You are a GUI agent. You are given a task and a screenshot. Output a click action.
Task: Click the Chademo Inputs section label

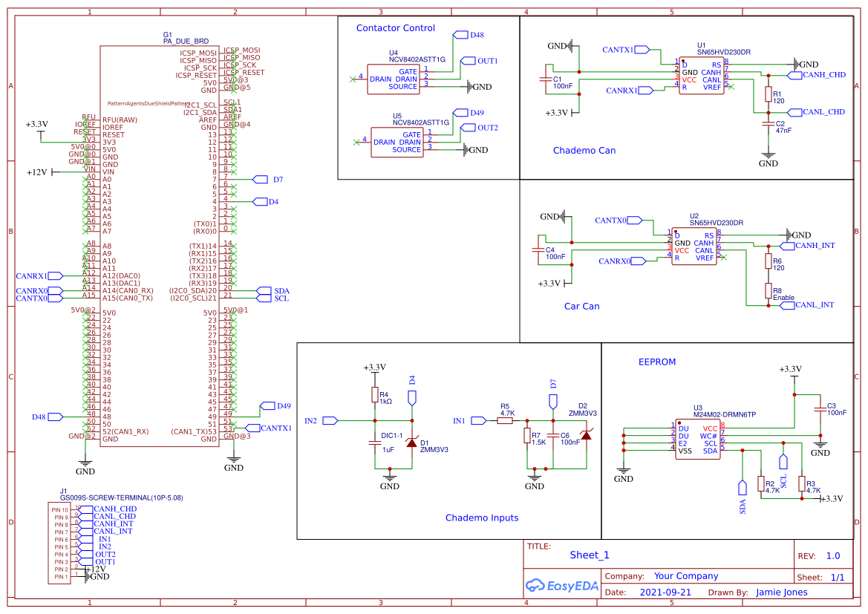tap(482, 517)
